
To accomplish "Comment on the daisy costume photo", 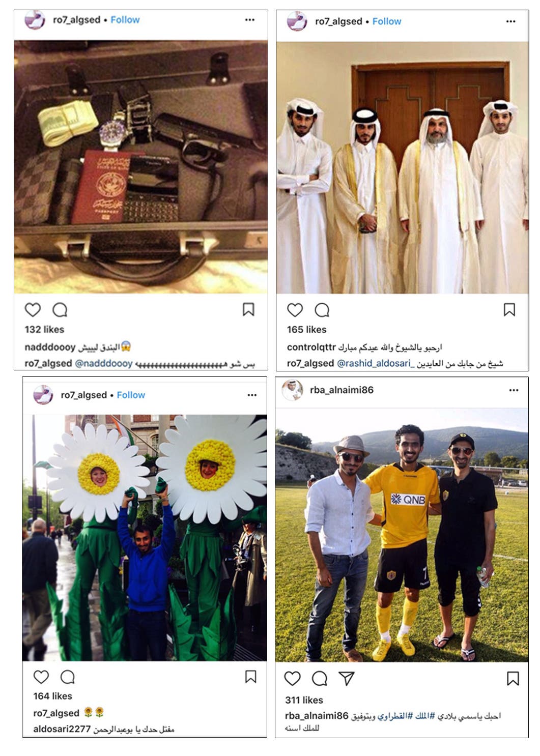I will tap(68, 677).
